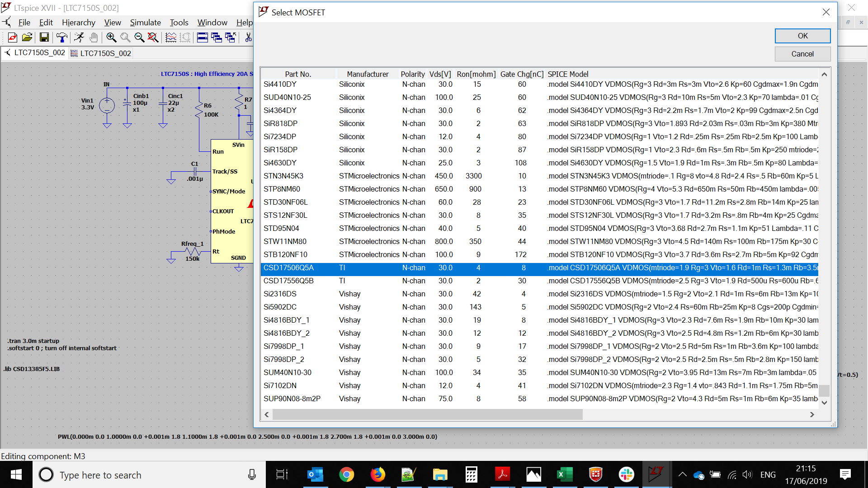Select the STB120NF10 MOSFET row
Image resolution: width=868 pixels, height=488 pixels.
pyautogui.click(x=540, y=255)
